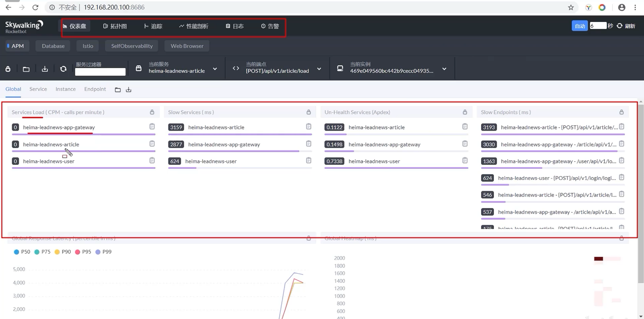Select the Service tab
Screen dimensions: 644x319
[x=38, y=89]
